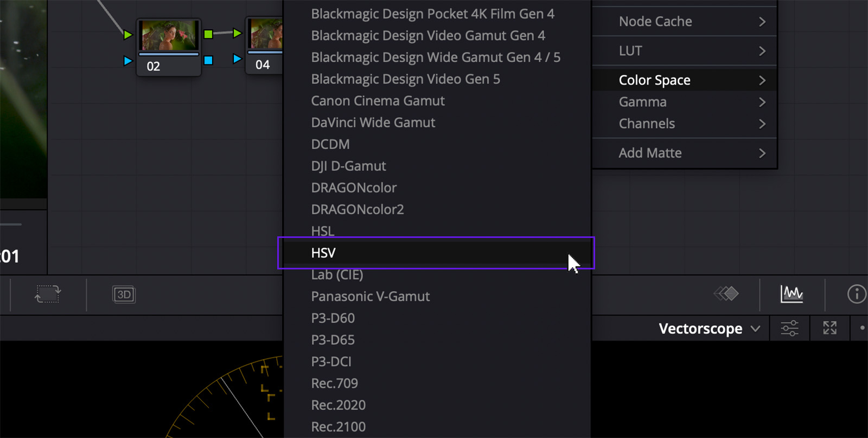Choose Lab (CIE) color space
Viewport: 868px width, 438px height.
[x=437, y=274]
